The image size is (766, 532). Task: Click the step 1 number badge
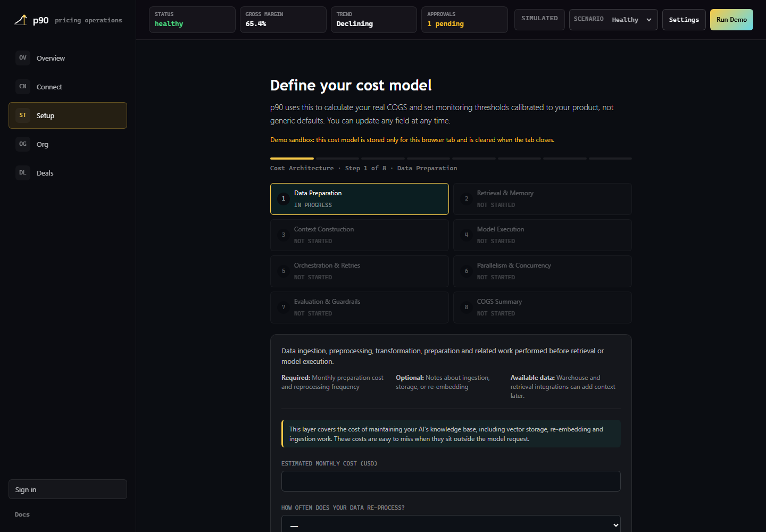click(x=284, y=199)
